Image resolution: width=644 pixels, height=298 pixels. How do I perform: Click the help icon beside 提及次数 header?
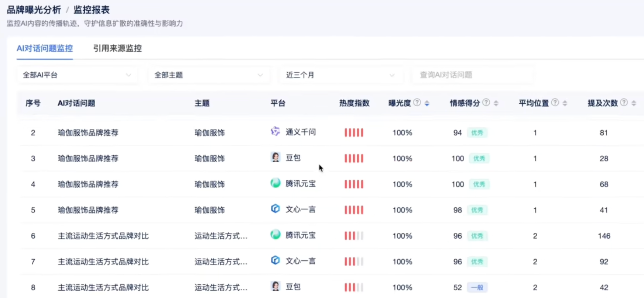tap(624, 103)
